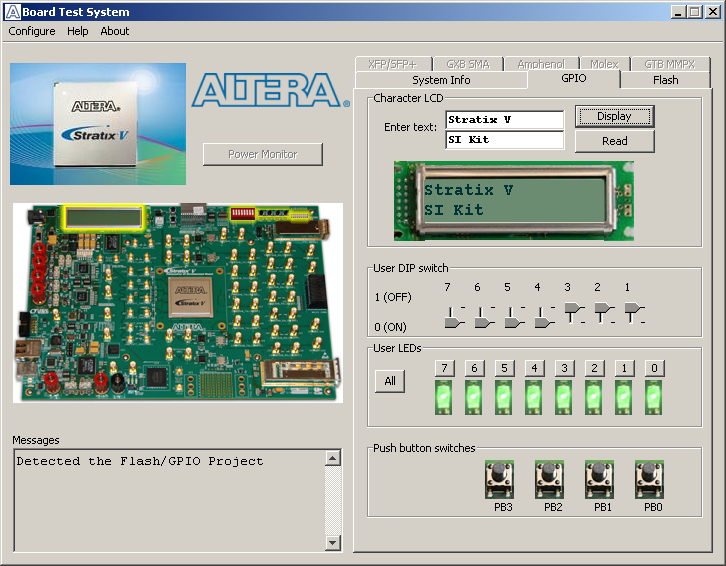The image size is (726, 566).
Task: Open the About menu
Action: point(114,31)
